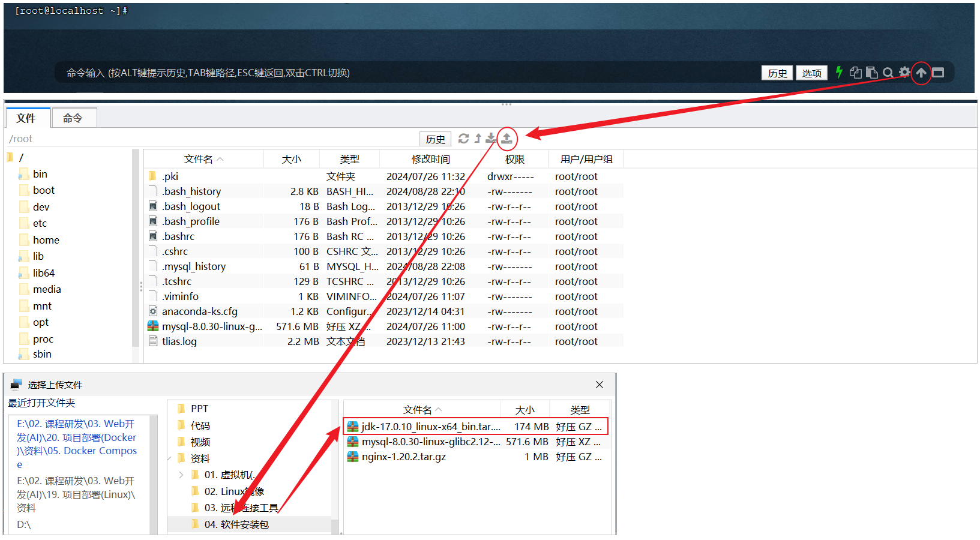Open recent location D:\
The image size is (980, 540).
pos(24,524)
